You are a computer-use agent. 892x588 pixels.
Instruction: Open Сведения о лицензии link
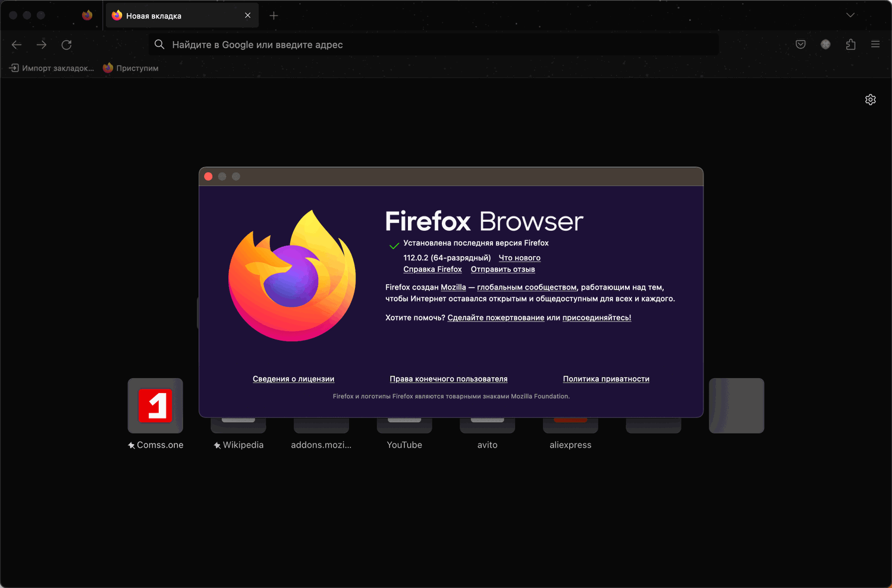(293, 379)
